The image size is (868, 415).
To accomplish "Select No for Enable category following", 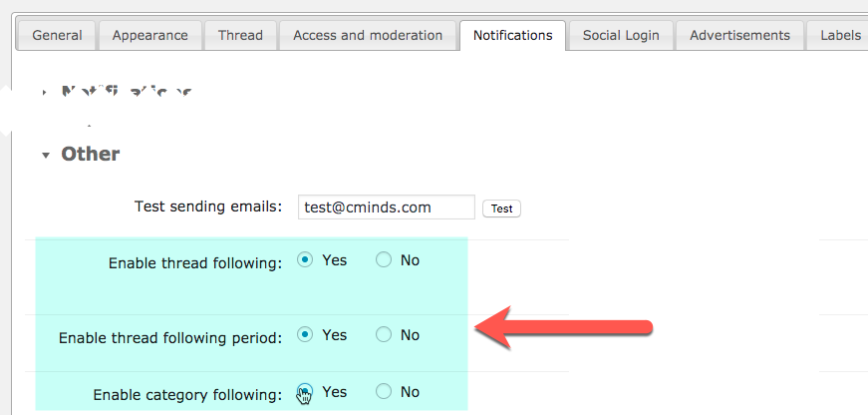I will 384,391.
